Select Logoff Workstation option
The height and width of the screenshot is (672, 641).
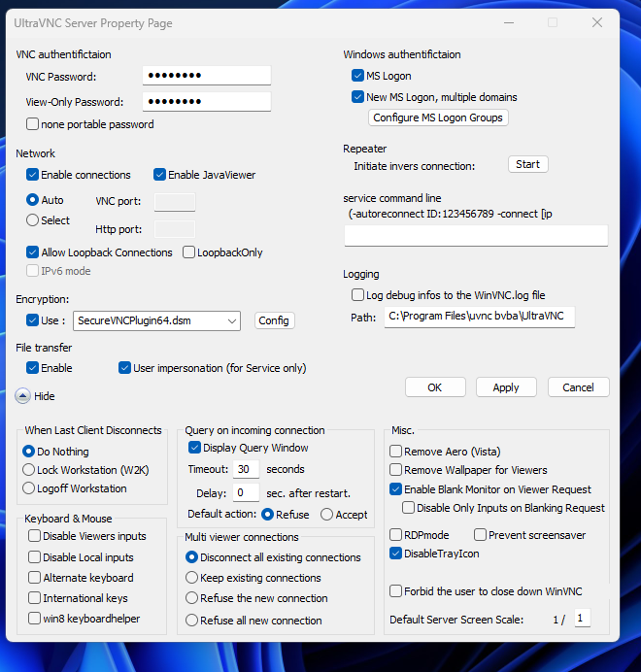click(29, 488)
